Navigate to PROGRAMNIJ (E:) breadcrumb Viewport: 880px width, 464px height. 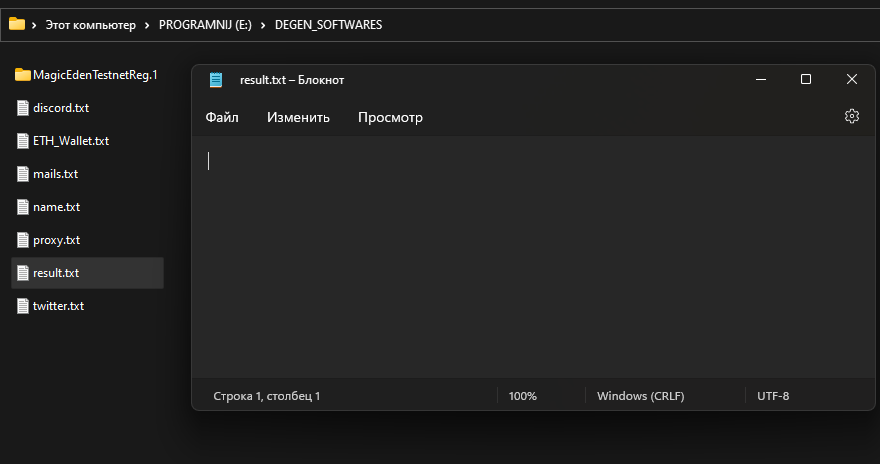205,25
